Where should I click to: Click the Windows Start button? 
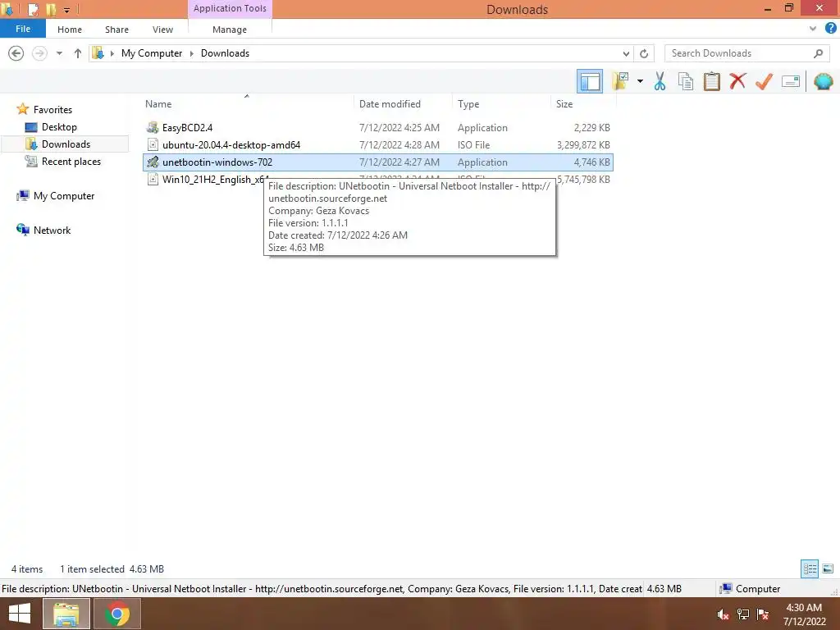coord(20,614)
